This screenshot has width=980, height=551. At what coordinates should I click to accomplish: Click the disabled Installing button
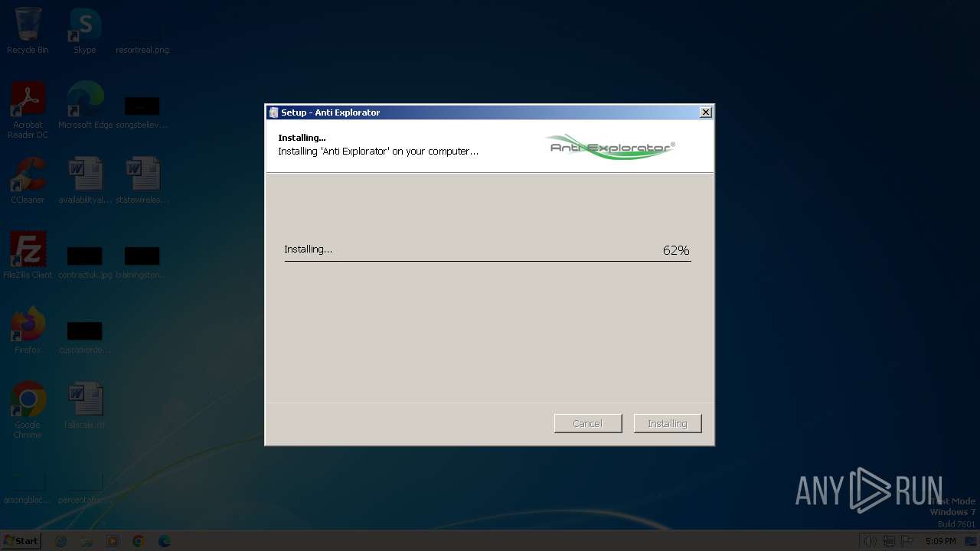point(668,423)
